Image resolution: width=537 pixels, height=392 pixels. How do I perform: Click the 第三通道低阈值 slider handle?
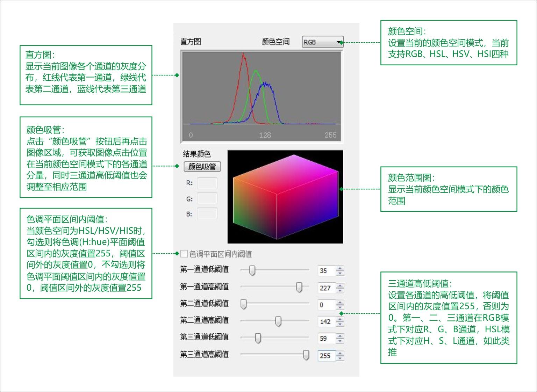tap(258, 338)
